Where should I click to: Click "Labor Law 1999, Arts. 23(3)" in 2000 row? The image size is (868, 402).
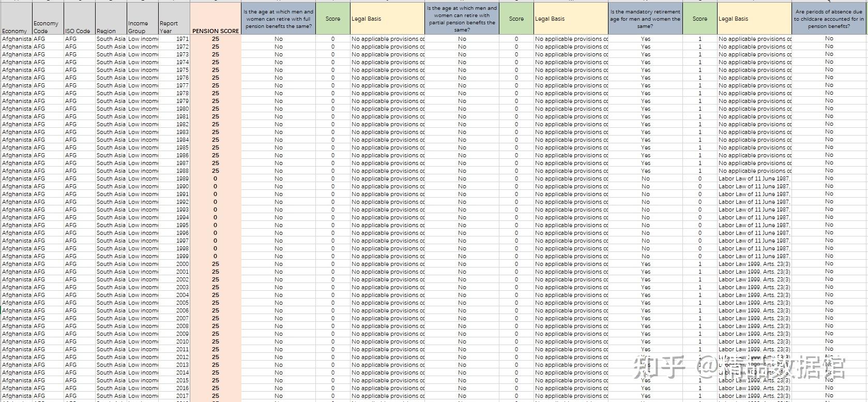755,264
